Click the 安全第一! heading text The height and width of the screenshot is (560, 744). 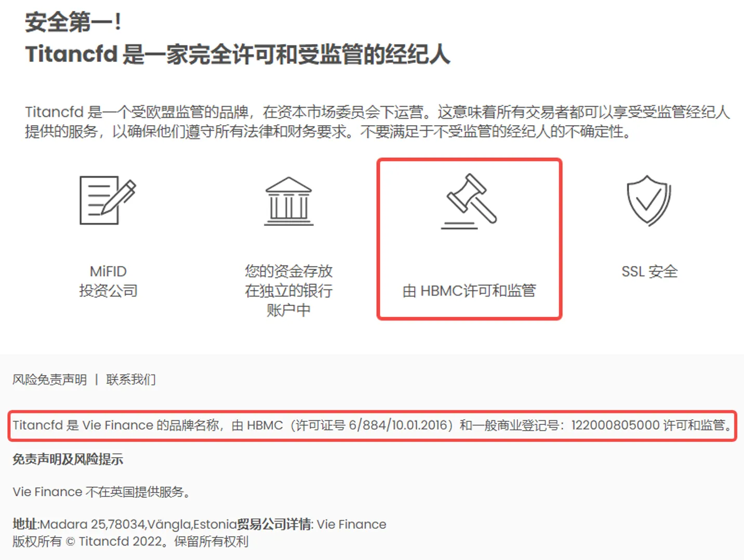tap(73, 22)
